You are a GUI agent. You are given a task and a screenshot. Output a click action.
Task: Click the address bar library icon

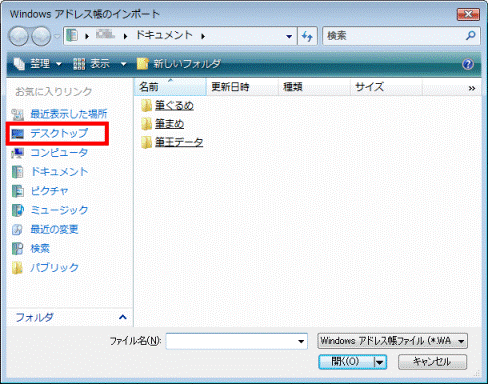coord(72,35)
